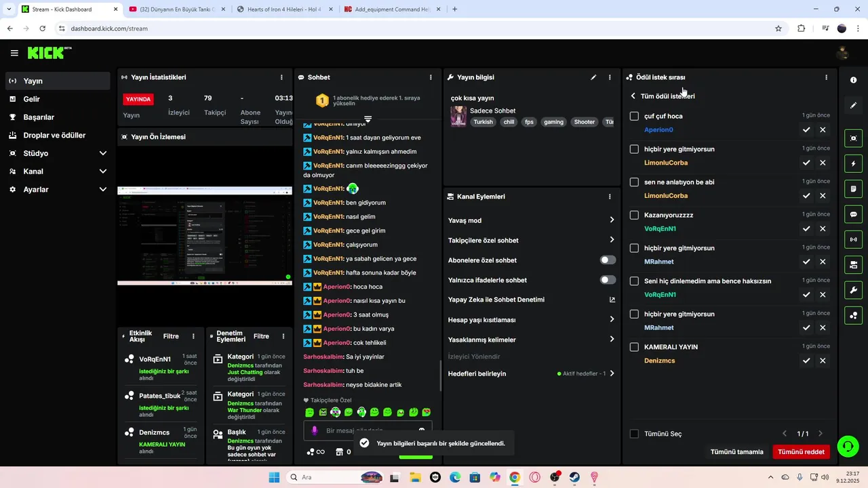Open the Yavaş mod setting
This screenshot has width=868, height=488.
click(x=532, y=220)
